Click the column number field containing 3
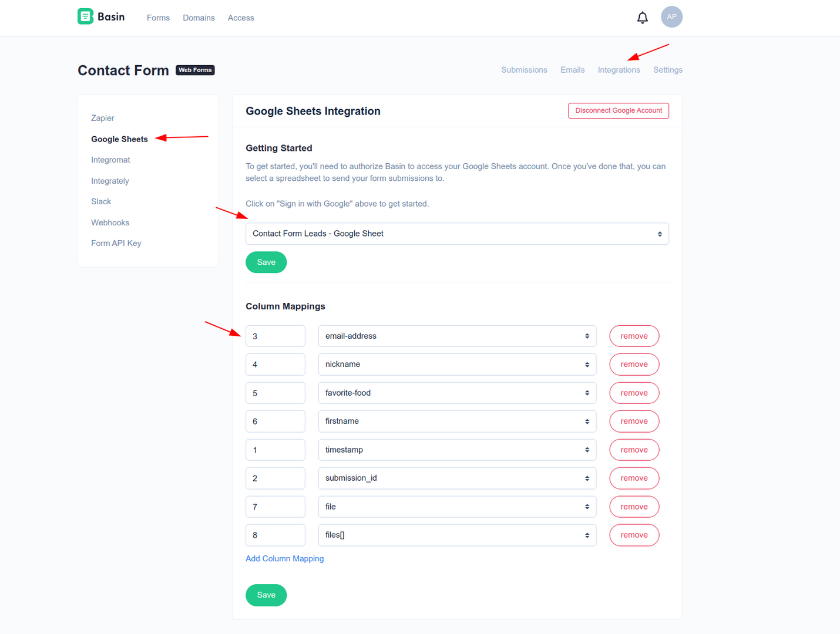This screenshot has width=840, height=634. [275, 336]
